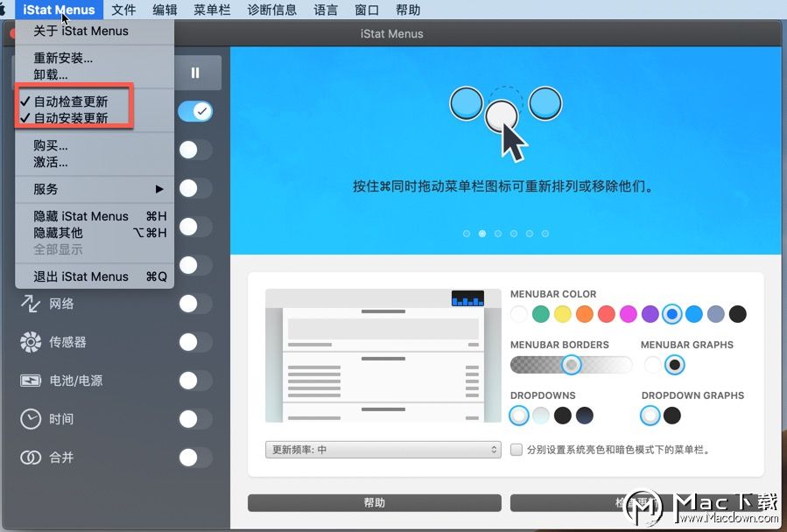The width and height of the screenshot is (787, 532).
Task: Click the 帮助 button at window bottom
Action: tap(375, 503)
